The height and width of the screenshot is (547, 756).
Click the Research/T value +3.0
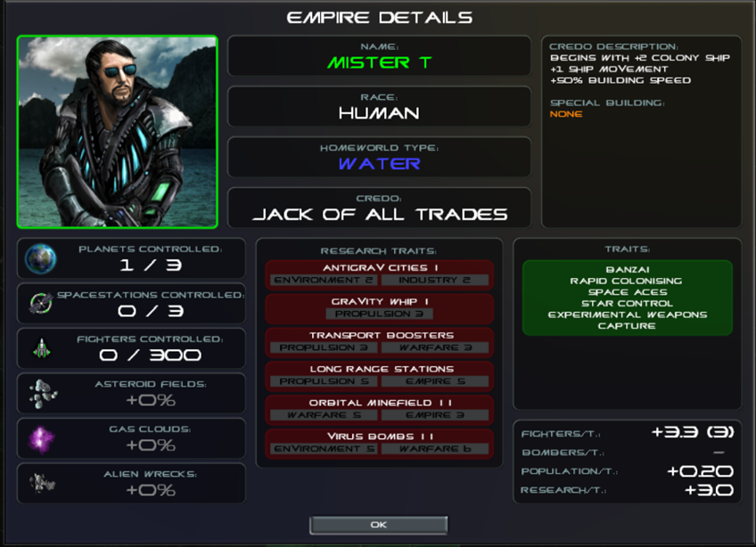click(709, 490)
